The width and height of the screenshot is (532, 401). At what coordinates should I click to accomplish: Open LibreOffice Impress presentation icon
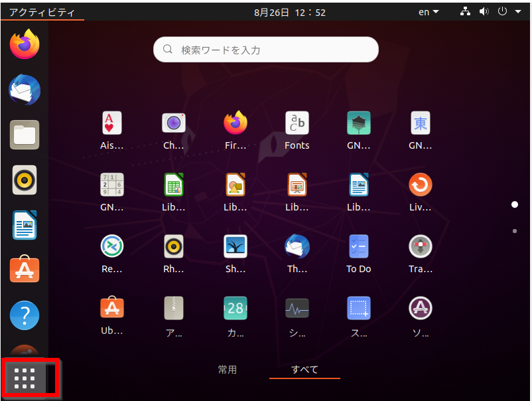(x=297, y=192)
